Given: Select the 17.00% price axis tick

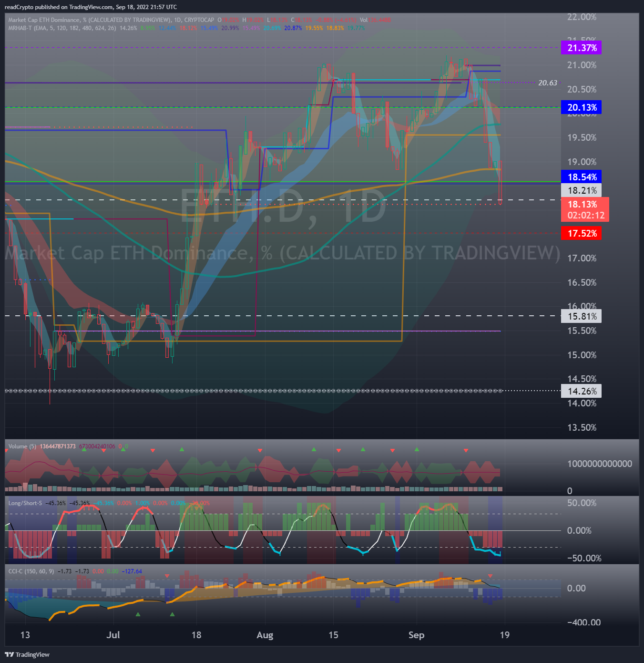Looking at the screenshot, I should (582, 259).
